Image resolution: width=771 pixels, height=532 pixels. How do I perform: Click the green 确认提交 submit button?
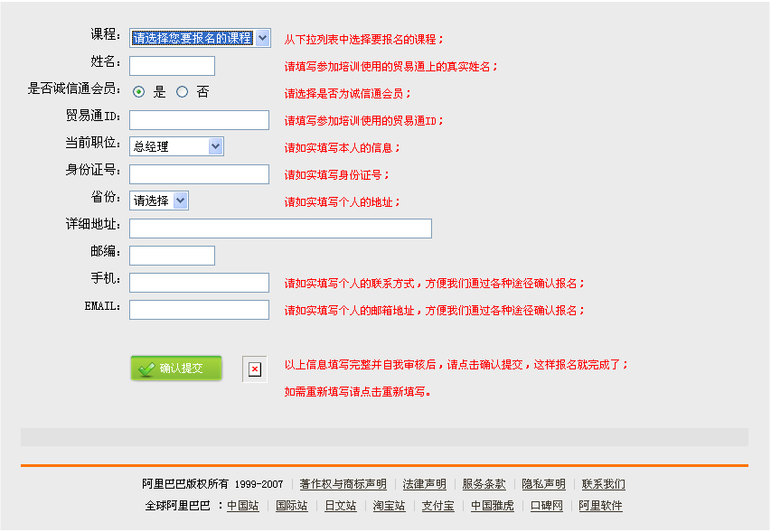176,368
